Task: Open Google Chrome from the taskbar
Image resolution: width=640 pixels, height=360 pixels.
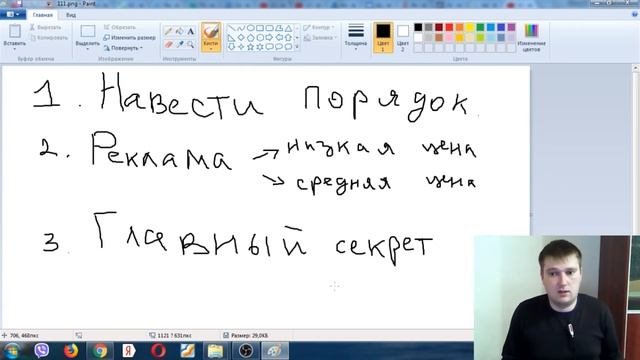Action: pos(100,351)
